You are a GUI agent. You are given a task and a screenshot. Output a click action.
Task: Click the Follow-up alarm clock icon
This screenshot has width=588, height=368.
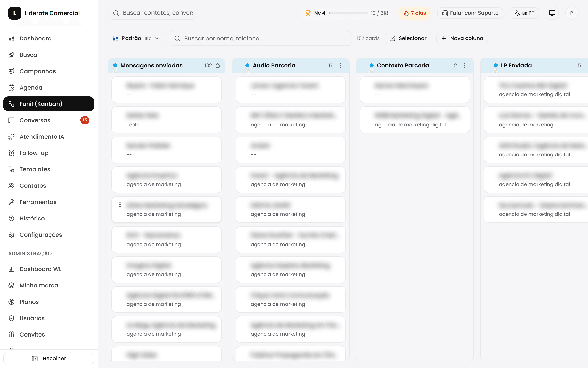click(11, 153)
